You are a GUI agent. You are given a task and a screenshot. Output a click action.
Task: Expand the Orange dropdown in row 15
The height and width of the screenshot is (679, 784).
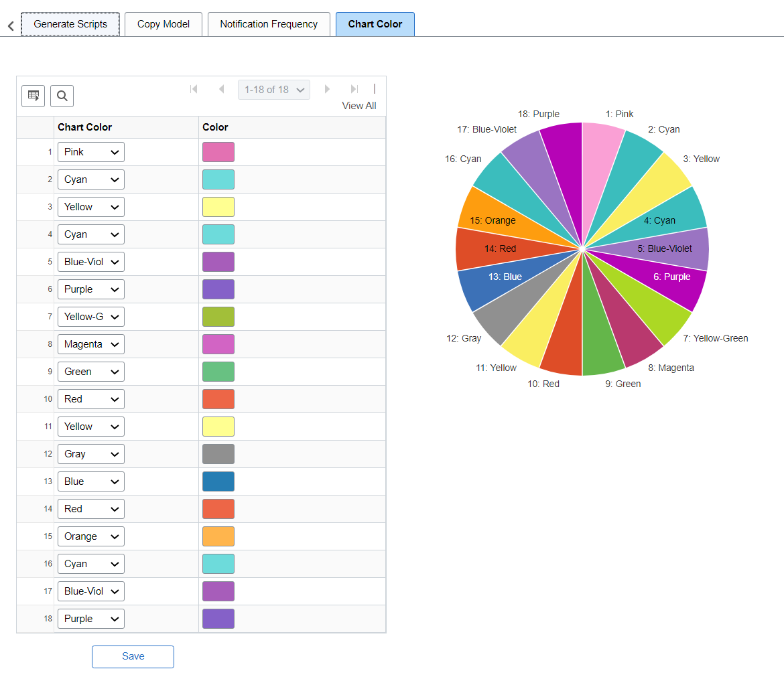pyautogui.click(x=91, y=536)
